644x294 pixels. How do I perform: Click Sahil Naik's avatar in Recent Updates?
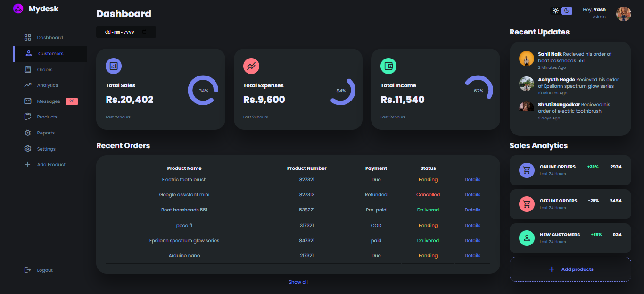[x=527, y=59]
